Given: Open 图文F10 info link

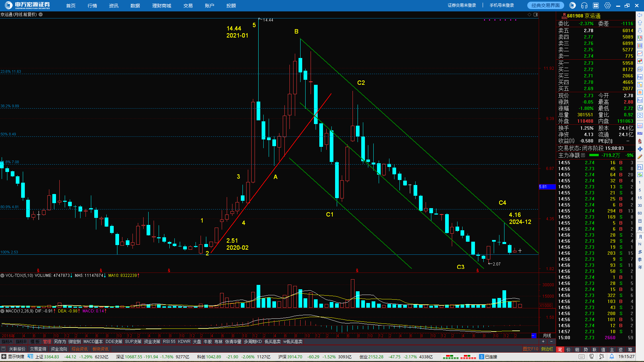Looking at the screenshot, I should pyautogui.click(x=530, y=349).
